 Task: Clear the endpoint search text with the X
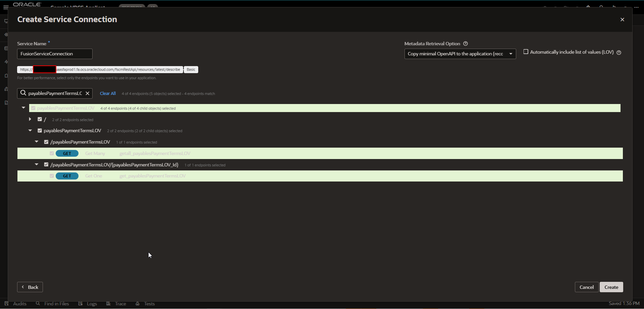tap(88, 94)
